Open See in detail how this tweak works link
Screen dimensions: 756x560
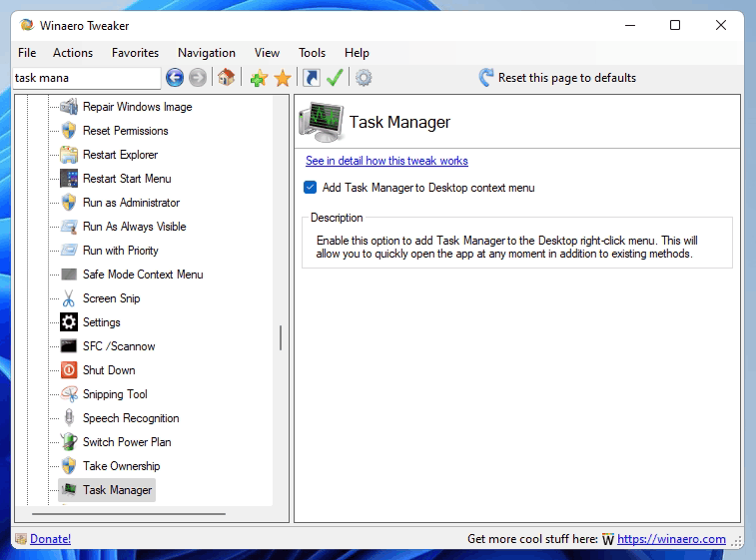(x=386, y=161)
